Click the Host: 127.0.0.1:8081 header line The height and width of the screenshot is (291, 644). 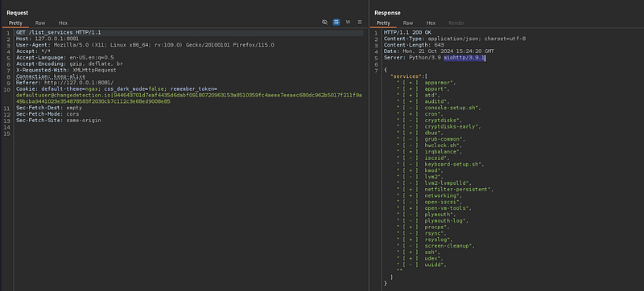pyautogui.click(x=47, y=39)
